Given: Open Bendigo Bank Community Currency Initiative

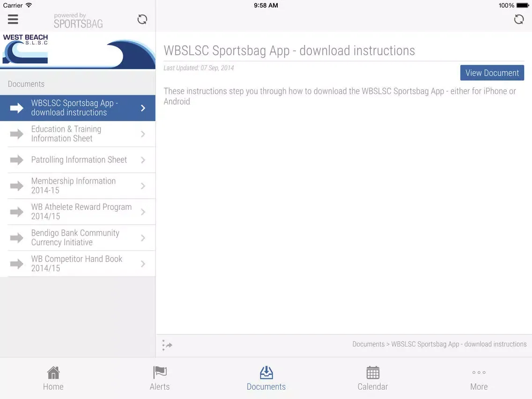Looking at the screenshot, I should pos(78,238).
